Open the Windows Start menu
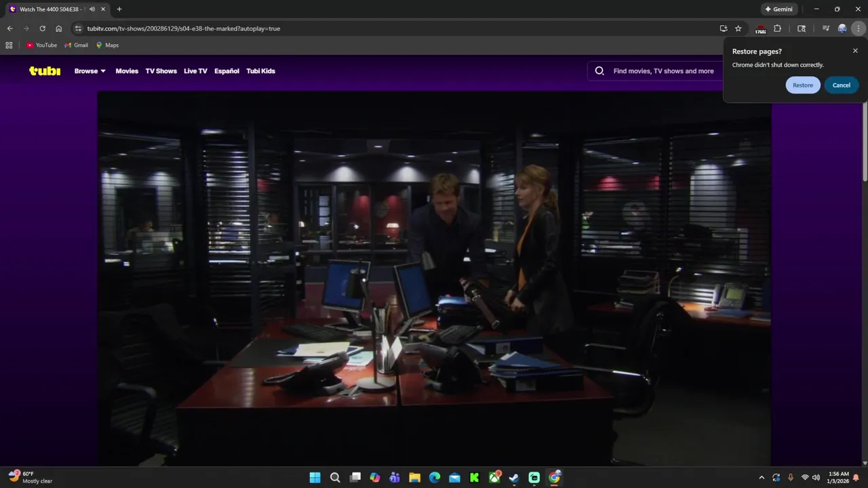868x488 pixels. tap(315, 477)
